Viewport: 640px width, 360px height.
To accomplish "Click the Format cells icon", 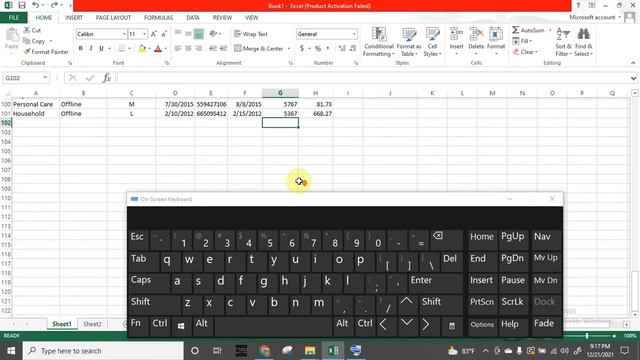I will tap(496, 35).
